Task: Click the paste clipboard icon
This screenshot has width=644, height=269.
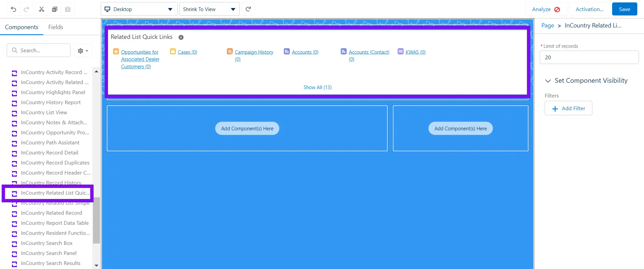Action: (x=68, y=9)
